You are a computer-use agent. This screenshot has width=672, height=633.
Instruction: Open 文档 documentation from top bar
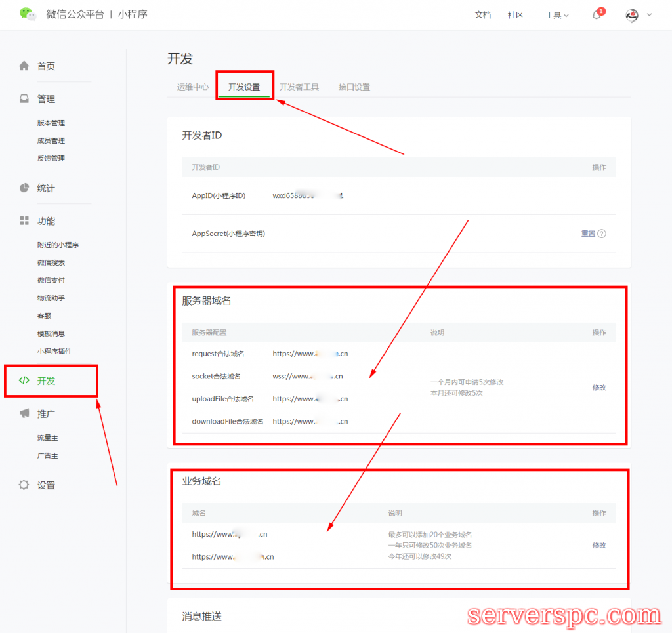pyautogui.click(x=483, y=15)
